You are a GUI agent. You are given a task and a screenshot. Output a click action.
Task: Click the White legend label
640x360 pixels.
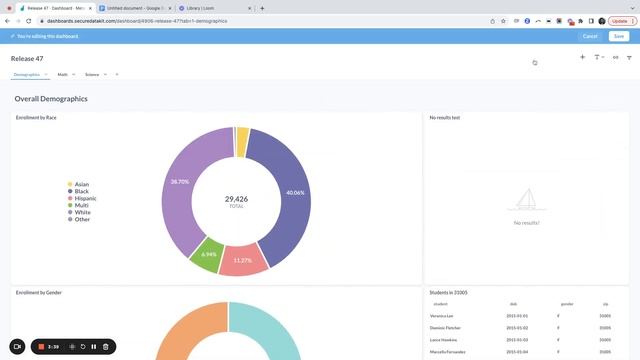coord(82,212)
